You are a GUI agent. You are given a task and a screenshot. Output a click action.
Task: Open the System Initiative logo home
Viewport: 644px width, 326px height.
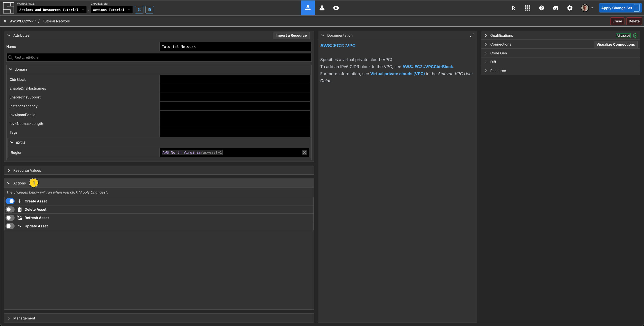pos(9,8)
